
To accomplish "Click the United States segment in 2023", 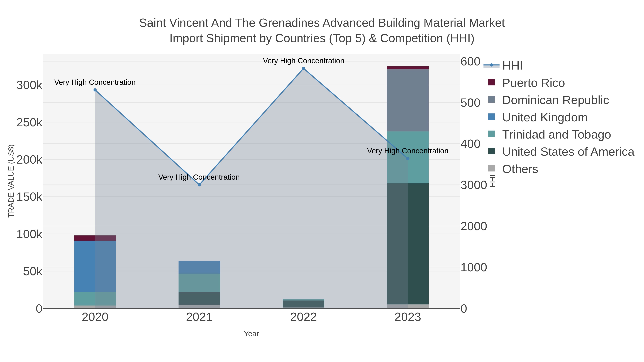I will point(408,244).
